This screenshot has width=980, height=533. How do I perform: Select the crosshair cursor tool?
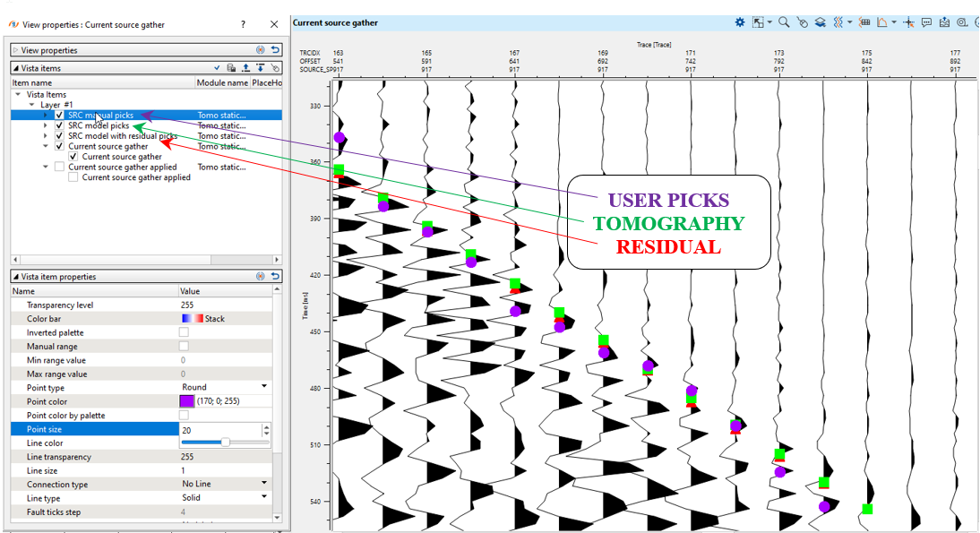click(x=908, y=22)
